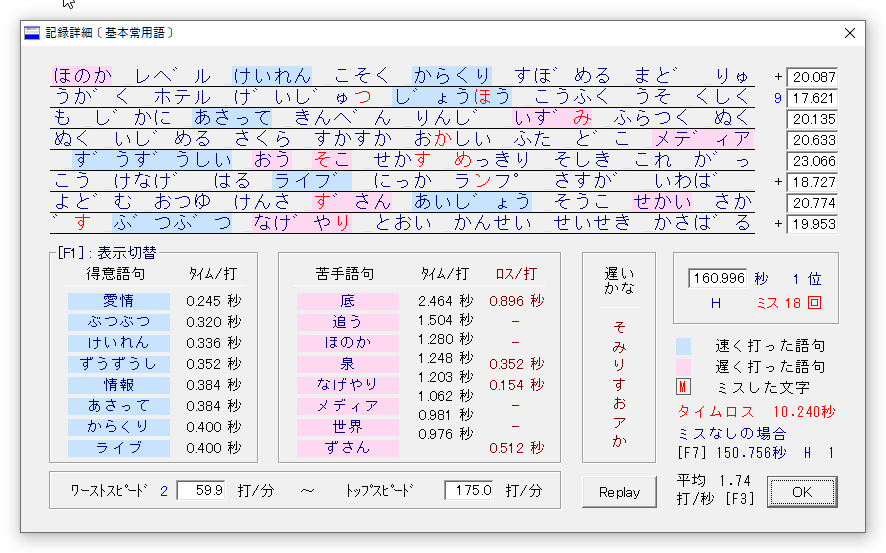This screenshot has height=553, width=886.
Task: Select ほのか in the weak words list
Action: click(348, 343)
